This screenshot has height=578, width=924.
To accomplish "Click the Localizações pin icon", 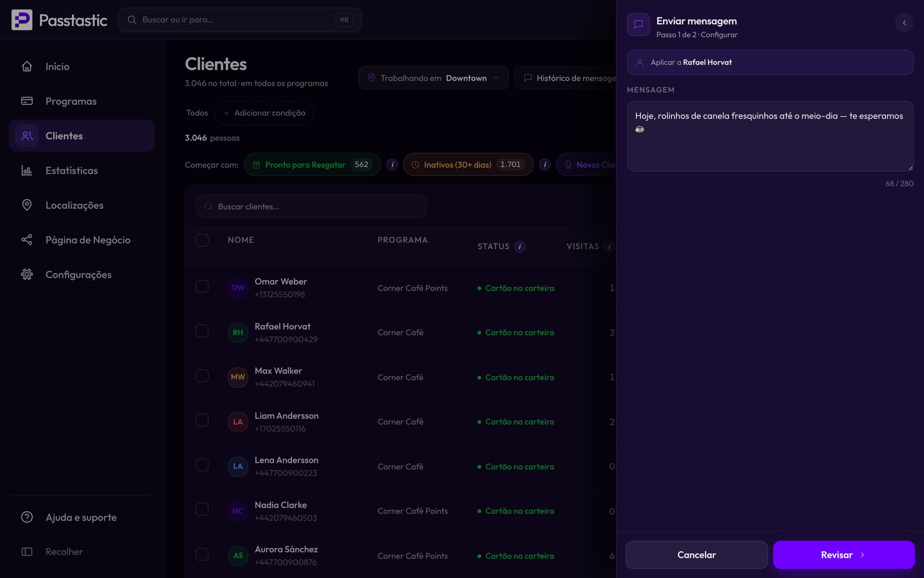I will [27, 205].
